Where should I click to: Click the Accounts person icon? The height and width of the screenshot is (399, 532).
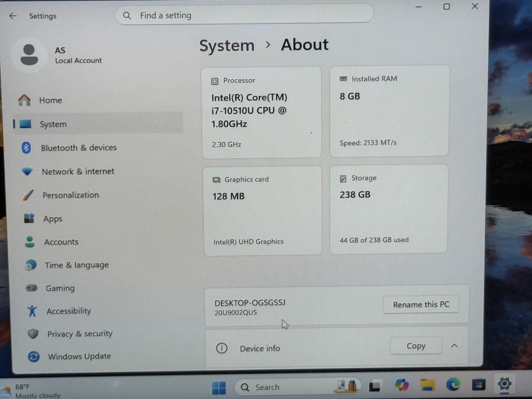point(30,242)
